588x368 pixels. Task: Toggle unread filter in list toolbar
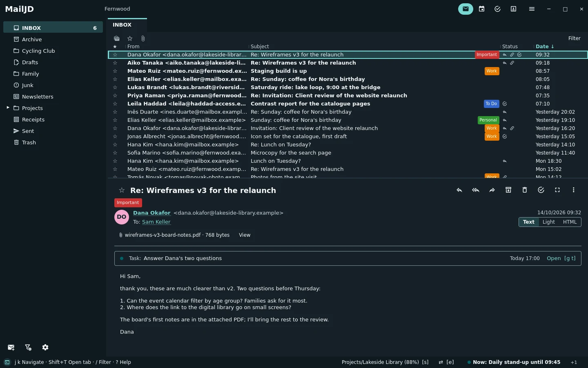coord(117,38)
